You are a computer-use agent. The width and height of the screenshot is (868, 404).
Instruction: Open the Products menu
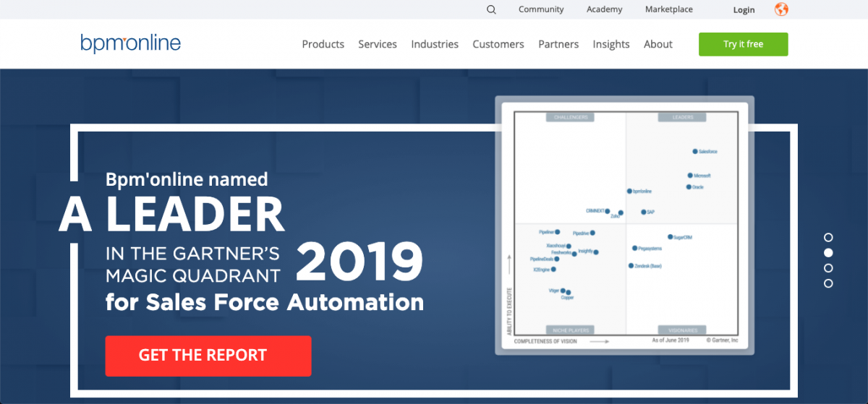[323, 44]
